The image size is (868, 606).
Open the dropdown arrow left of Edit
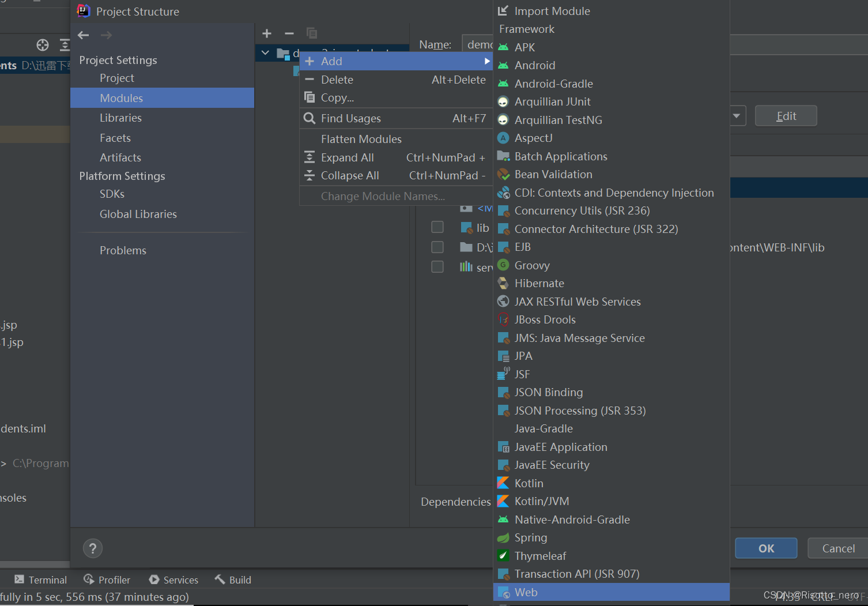pos(737,115)
